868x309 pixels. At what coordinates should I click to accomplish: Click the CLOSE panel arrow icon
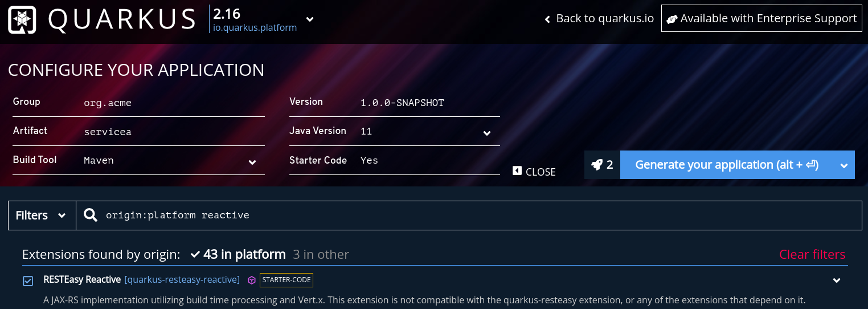click(x=517, y=171)
